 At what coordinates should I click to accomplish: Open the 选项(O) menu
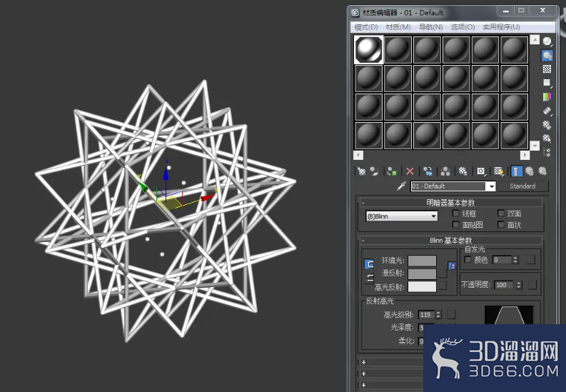click(x=463, y=27)
